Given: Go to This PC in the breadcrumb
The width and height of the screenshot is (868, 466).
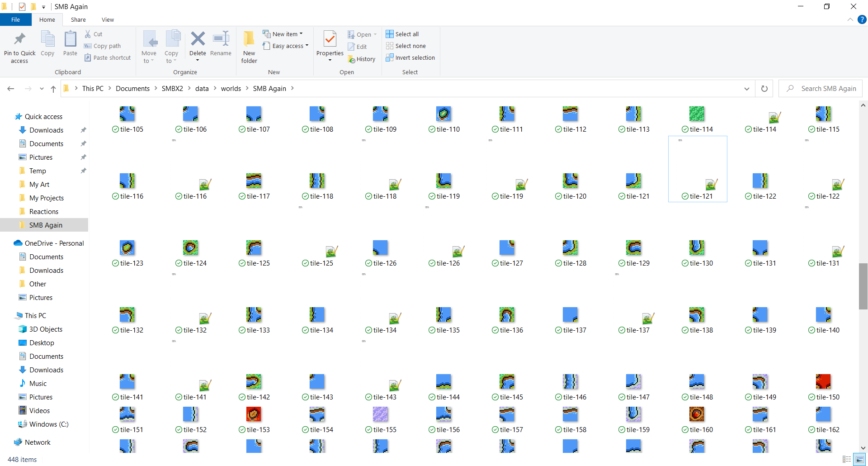Looking at the screenshot, I should [93, 88].
